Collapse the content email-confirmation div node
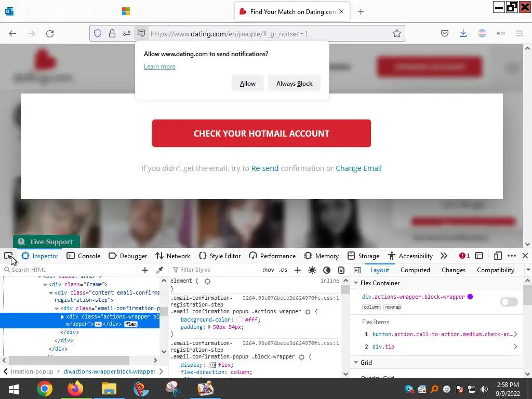The height and width of the screenshot is (399, 532). click(x=51, y=293)
